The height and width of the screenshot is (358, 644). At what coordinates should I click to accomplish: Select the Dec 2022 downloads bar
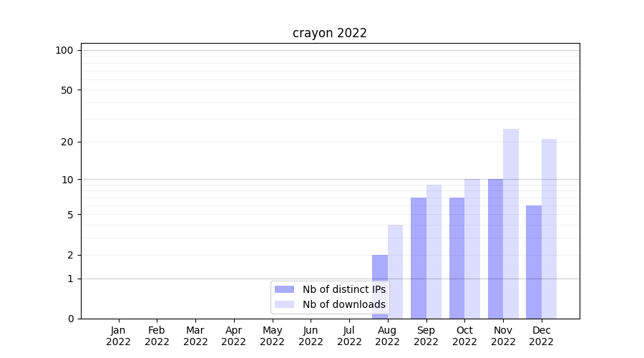click(x=549, y=228)
